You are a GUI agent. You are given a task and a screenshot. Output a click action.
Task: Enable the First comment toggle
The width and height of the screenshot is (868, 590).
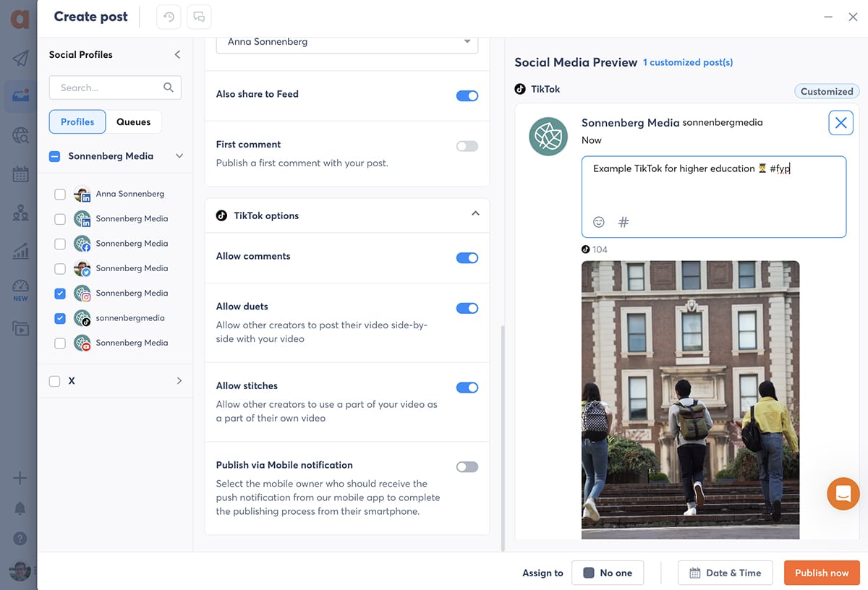point(467,146)
